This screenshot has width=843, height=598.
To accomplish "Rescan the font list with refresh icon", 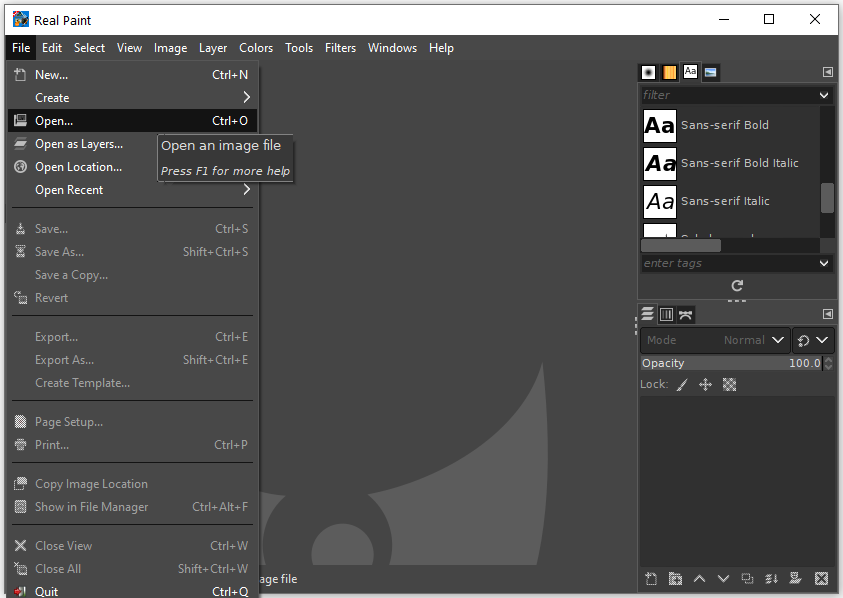I will pos(737,286).
